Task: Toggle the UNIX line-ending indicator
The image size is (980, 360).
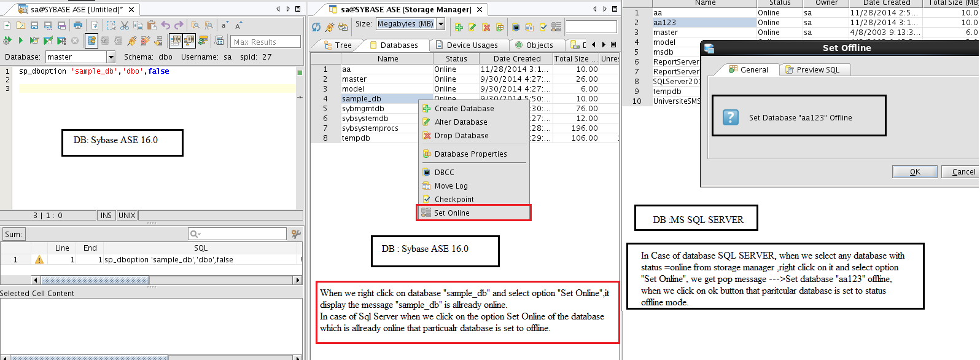Action: 127,215
